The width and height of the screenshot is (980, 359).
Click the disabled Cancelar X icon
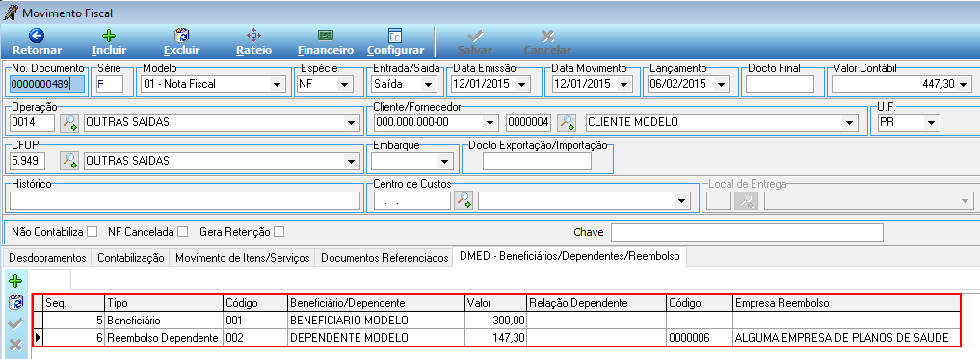pyautogui.click(x=547, y=36)
